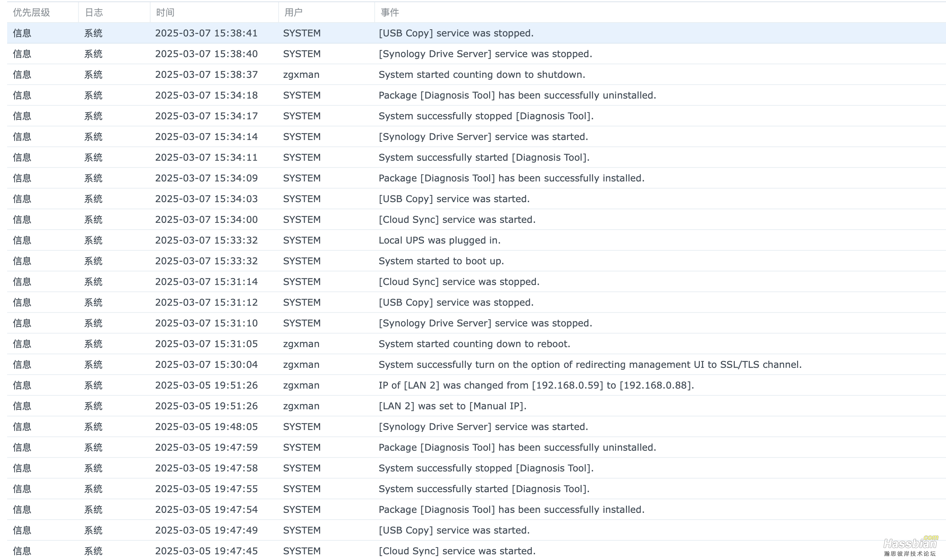
Task: Click Synology Drive Server stopped event at 15:31:10
Action: click(486, 324)
